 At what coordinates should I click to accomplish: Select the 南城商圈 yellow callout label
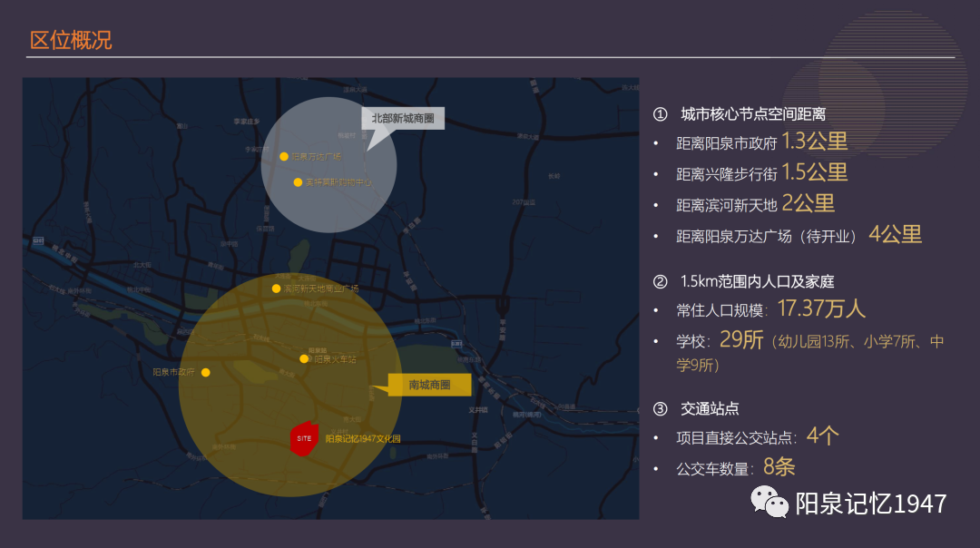[430, 385]
